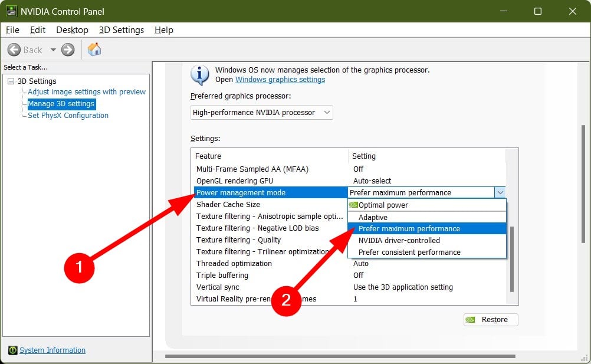Open the Back history dropdown arrow
The width and height of the screenshot is (591, 364).
(53, 50)
